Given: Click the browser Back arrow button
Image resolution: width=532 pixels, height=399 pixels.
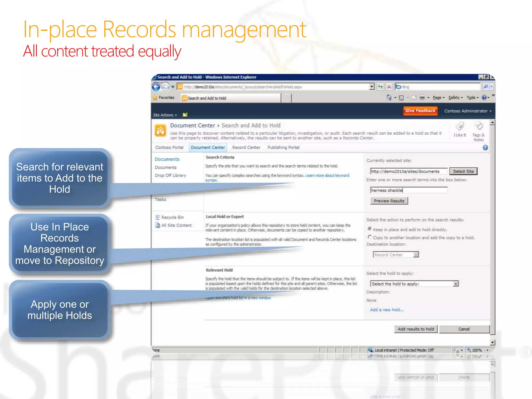Looking at the screenshot, I should (156, 87).
